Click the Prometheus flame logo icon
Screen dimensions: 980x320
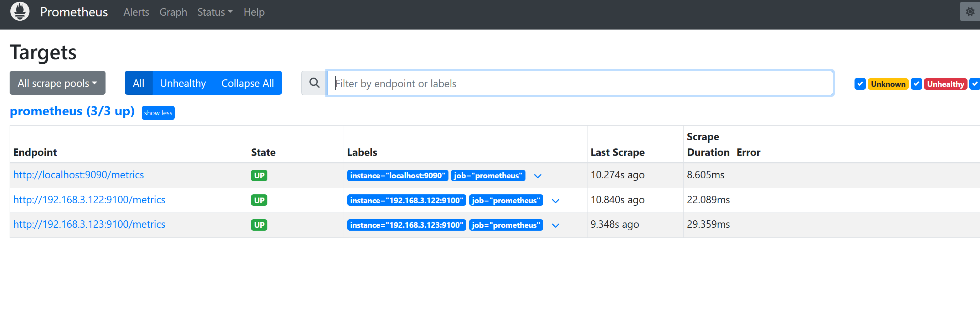coord(20,11)
